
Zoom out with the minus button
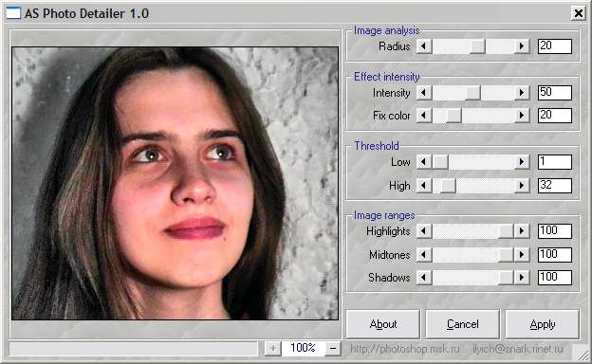click(333, 349)
